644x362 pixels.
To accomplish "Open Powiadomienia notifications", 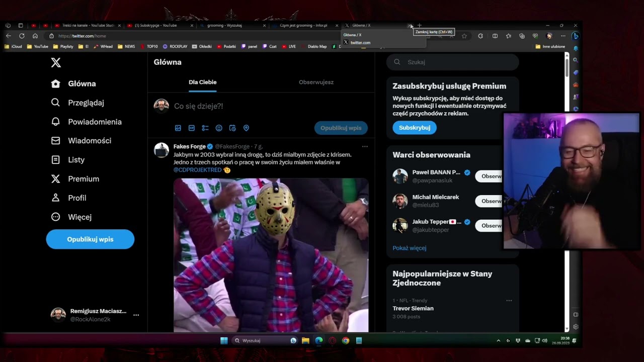I will (87, 122).
